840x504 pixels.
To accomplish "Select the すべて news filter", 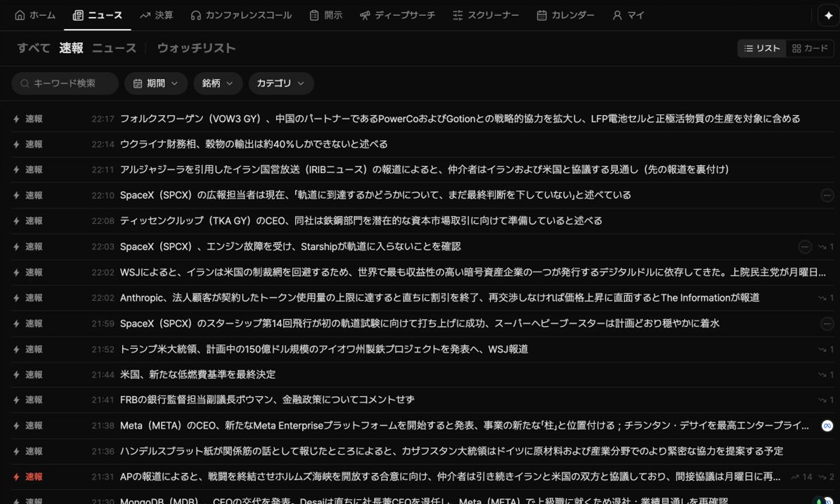I will [x=34, y=48].
